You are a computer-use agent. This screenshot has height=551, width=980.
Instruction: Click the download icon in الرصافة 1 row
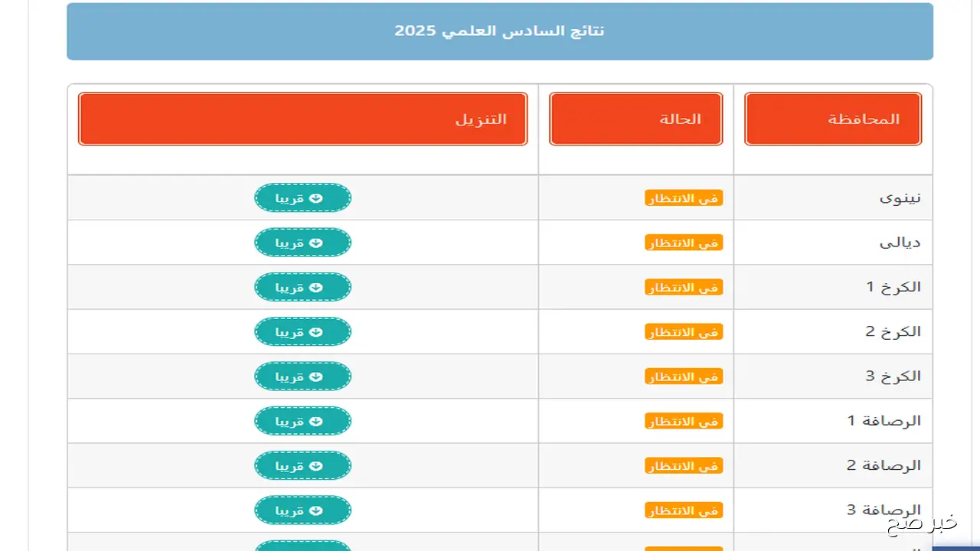(315, 420)
